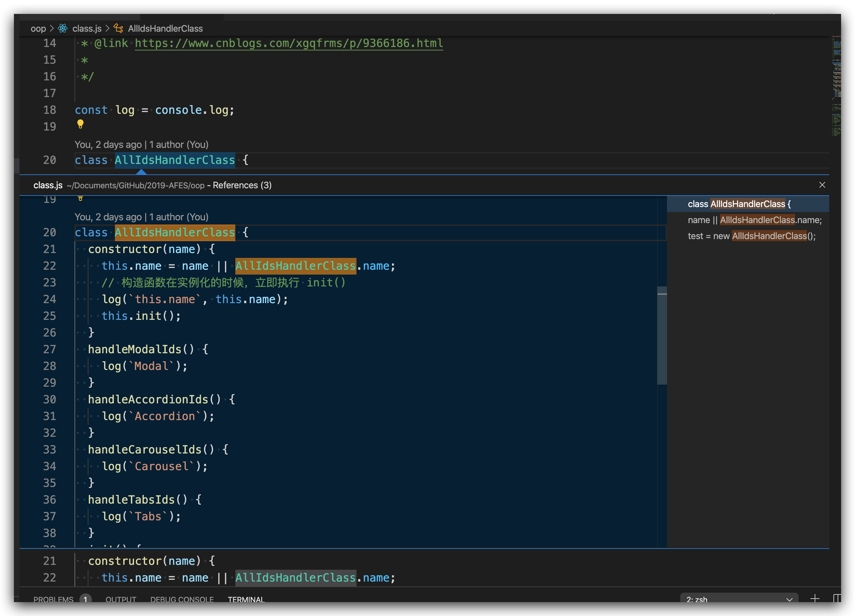Click the 'class.js' breadcrumb item
Image resolution: width=855 pixels, height=616 pixels.
coord(87,29)
